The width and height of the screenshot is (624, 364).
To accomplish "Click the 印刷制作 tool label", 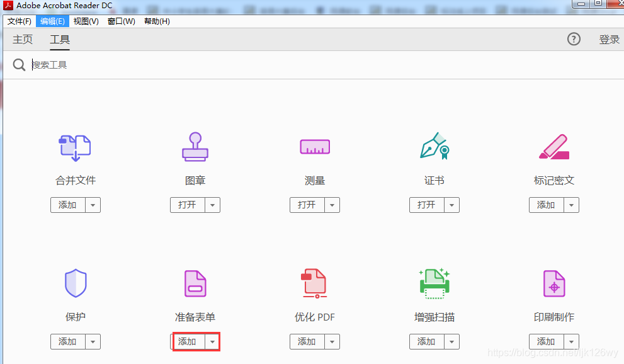I will (554, 317).
